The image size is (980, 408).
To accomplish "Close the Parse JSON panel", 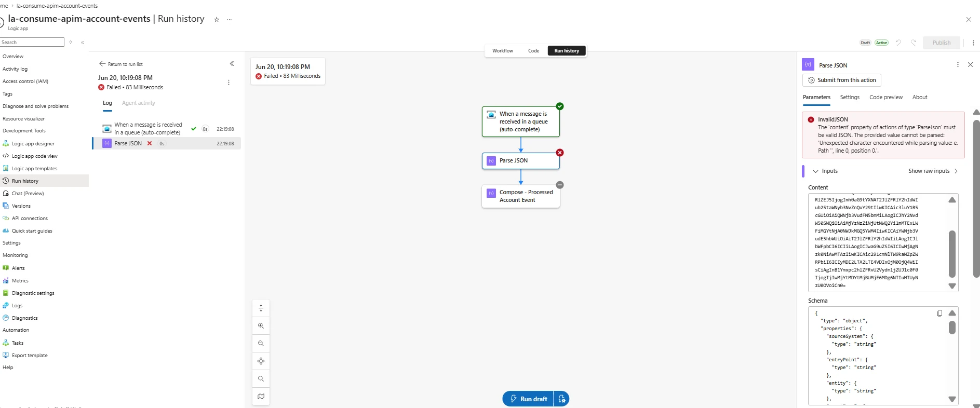I will [970, 65].
